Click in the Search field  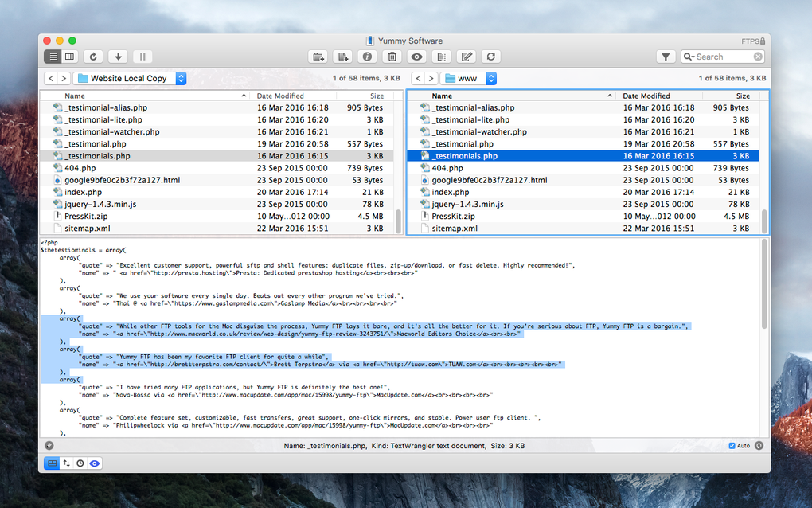pyautogui.click(x=722, y=57)
